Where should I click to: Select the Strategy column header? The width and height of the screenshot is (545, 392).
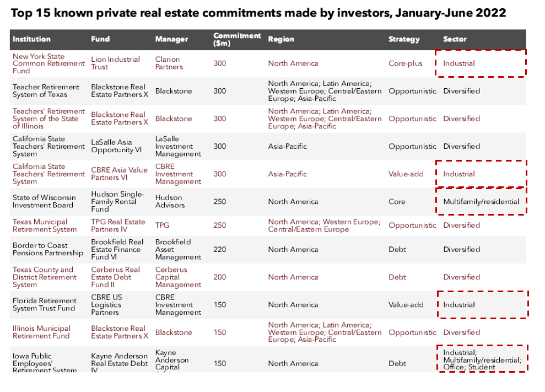[x=404, y=39]
